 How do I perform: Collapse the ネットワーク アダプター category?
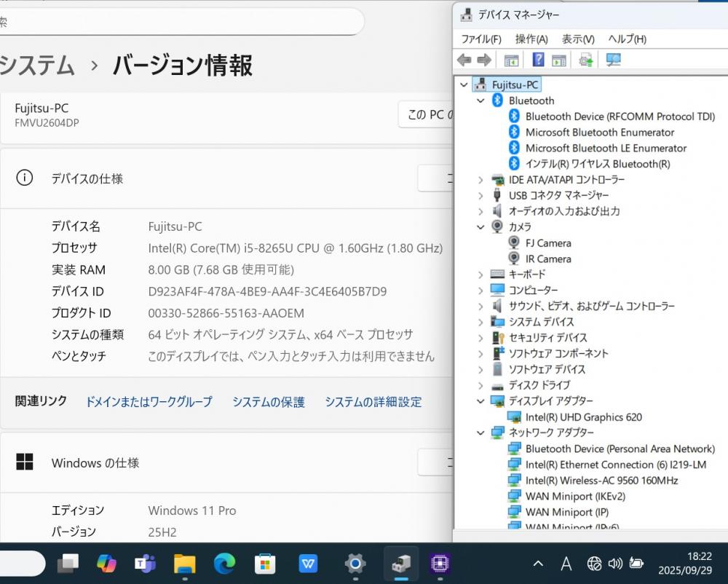tap(480, 433)
